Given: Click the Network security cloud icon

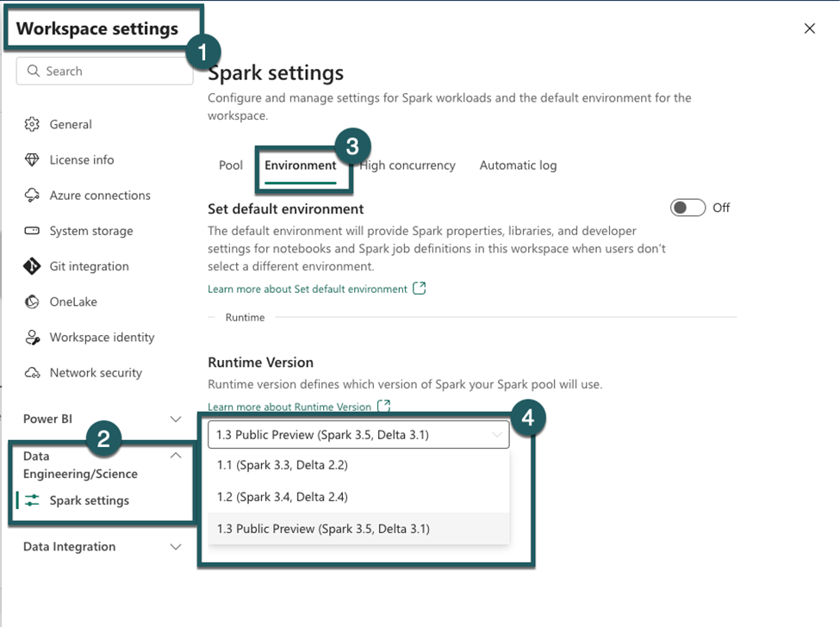Looking at the screenshot, I should 32,373.
